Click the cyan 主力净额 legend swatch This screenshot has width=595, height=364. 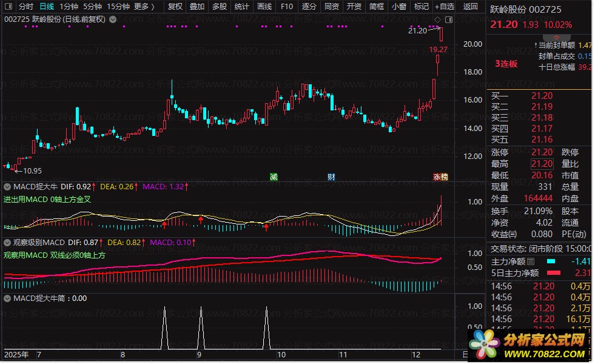pyautogui.click(x=551, y=261)
